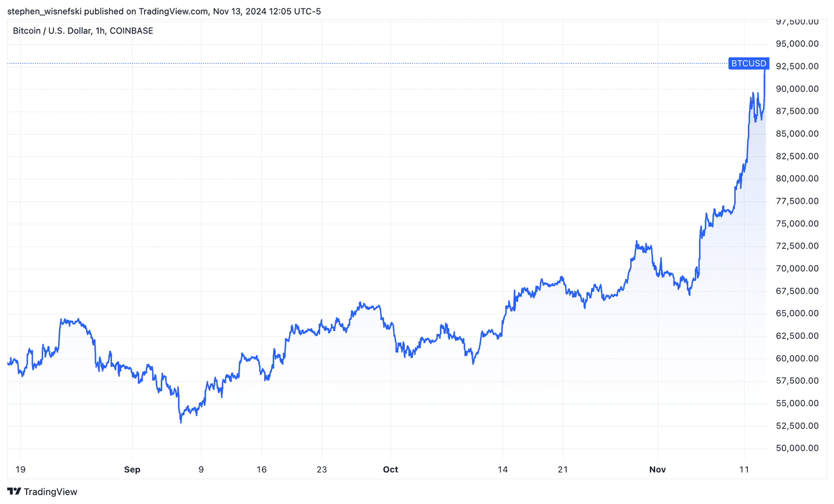Click the 80,000.00 price axis label
This screenshot has width=834, height=504.
(x=797, y=178)
